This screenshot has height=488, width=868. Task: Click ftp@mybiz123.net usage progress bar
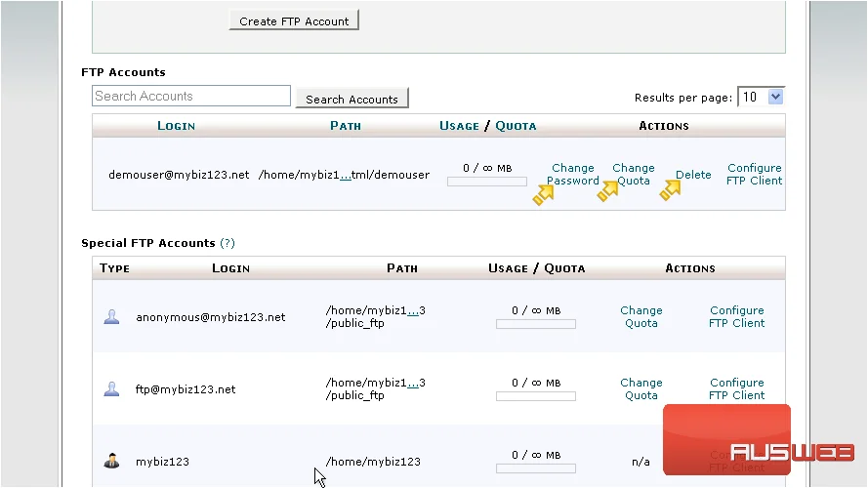[536, 396]
